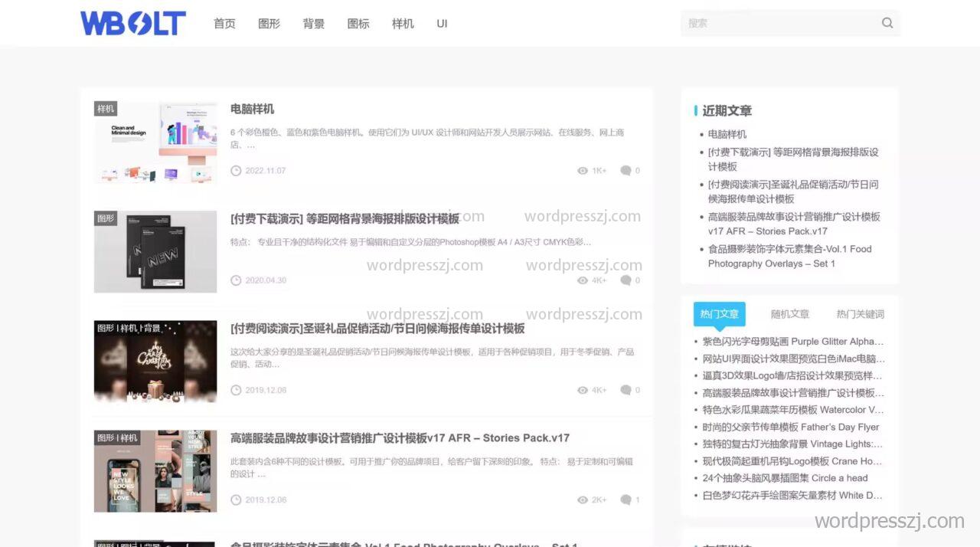This screenshot has height=547, width=980.
Task: Open the fashion stories pack thumbnail
Action: click(155, 470)
